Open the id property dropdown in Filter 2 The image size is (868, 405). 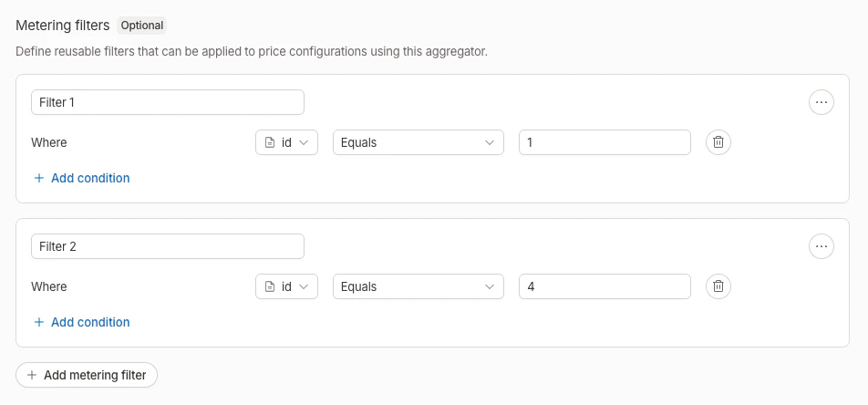[x=286, y=286]
